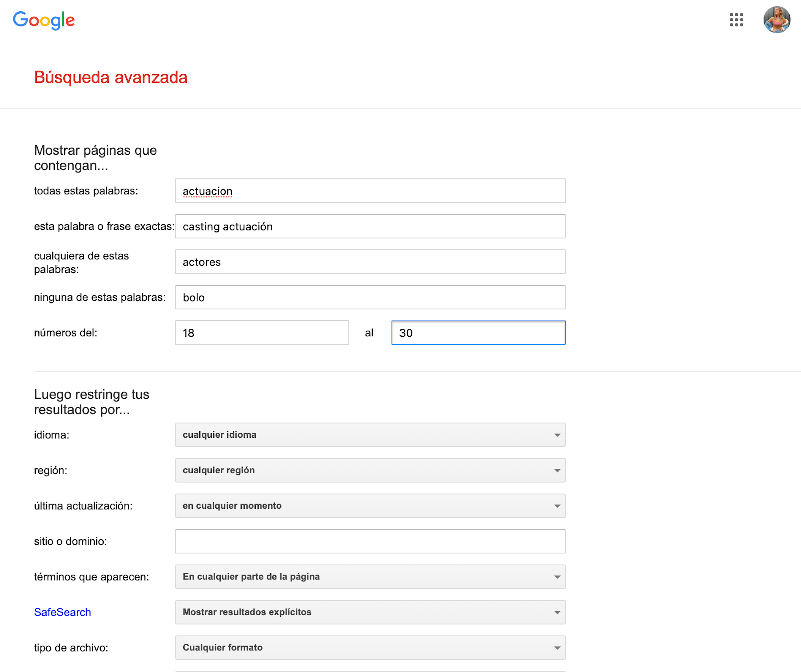The width and height of the screenshot is (801, 672).
Task: Click the 'números del' field containing 18
Action: click(x=262, y=333)
